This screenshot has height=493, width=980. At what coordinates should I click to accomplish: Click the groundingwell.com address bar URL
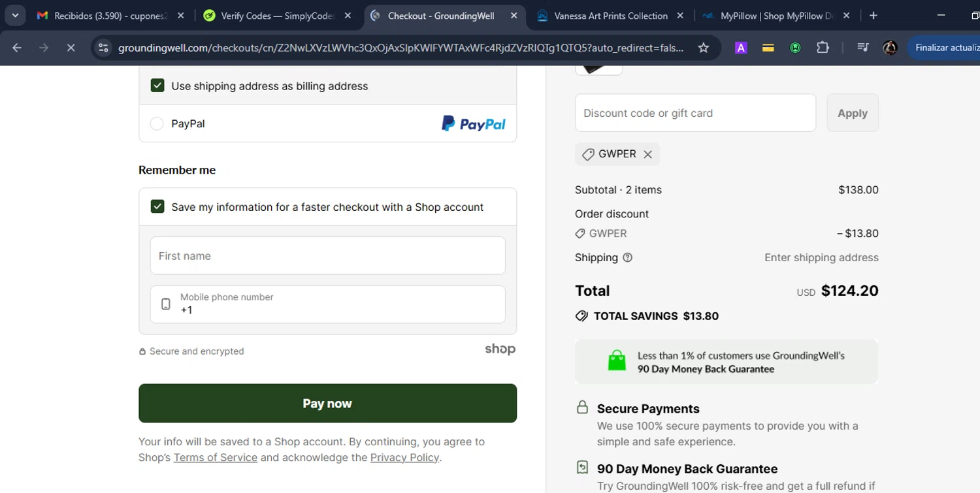tap(400, 48)
